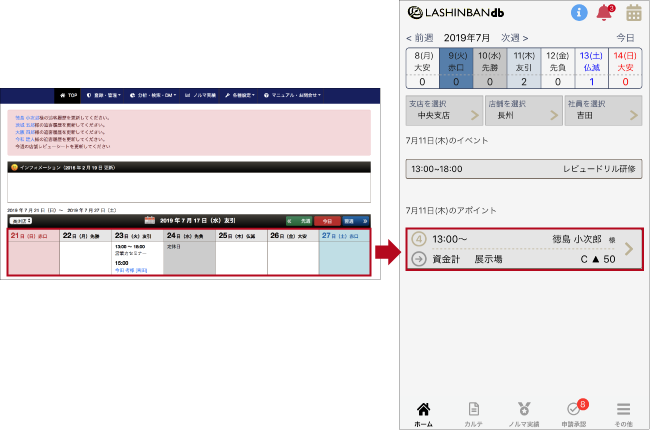Open notifications via the red bell icon

click(x=604, y=13)
